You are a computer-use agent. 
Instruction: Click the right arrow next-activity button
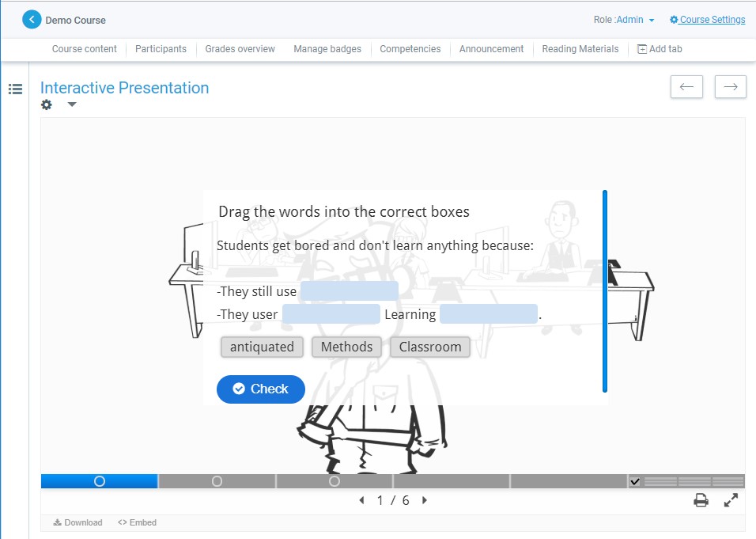click(x=730, y=87)
